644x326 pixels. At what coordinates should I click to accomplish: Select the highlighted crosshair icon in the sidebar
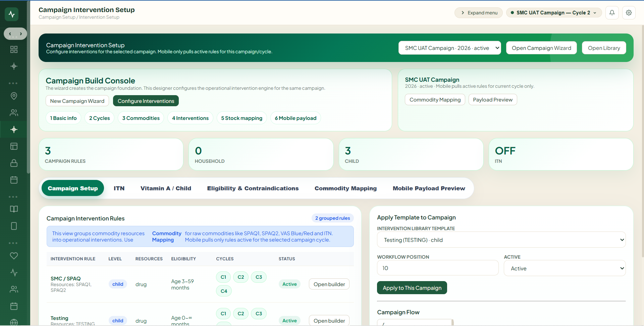14,129
